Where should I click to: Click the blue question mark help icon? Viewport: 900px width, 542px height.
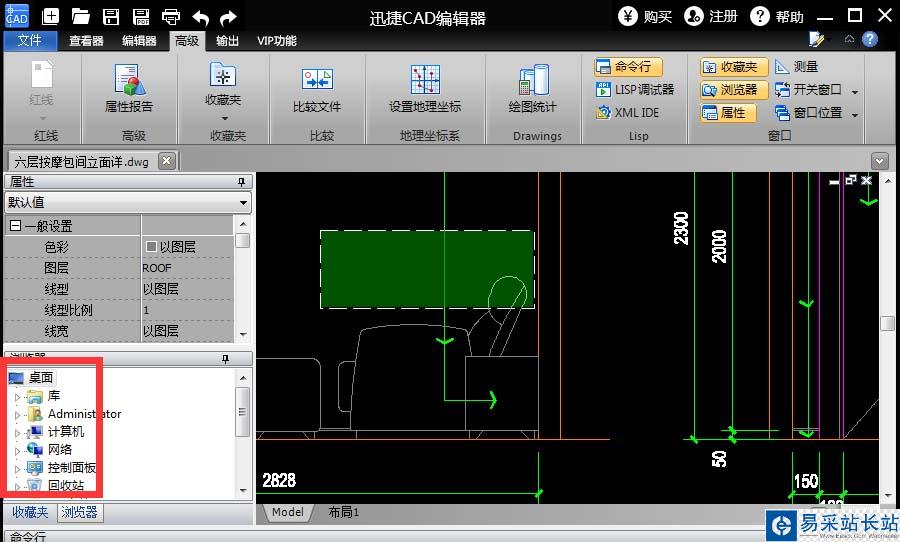[x=870, y=39]
